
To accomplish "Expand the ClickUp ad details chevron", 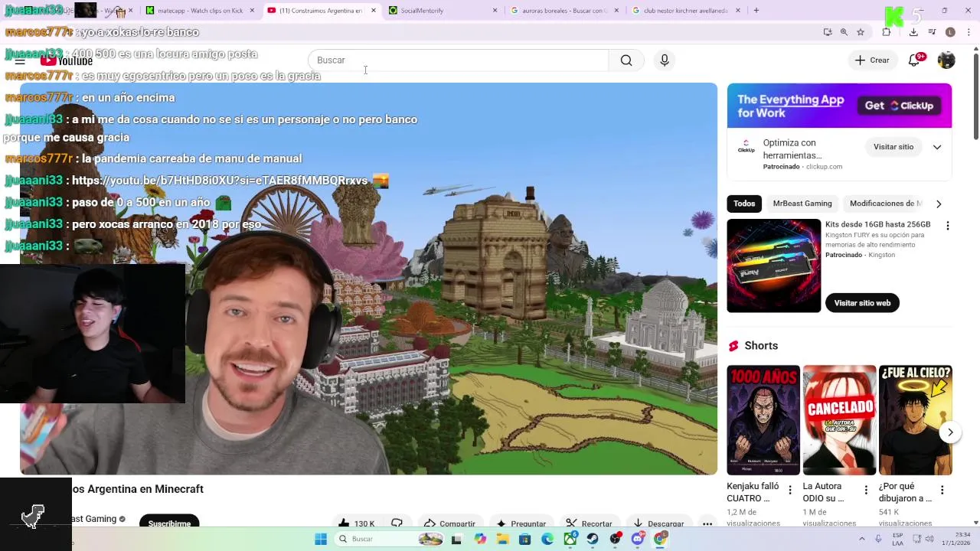I will 937,147.
